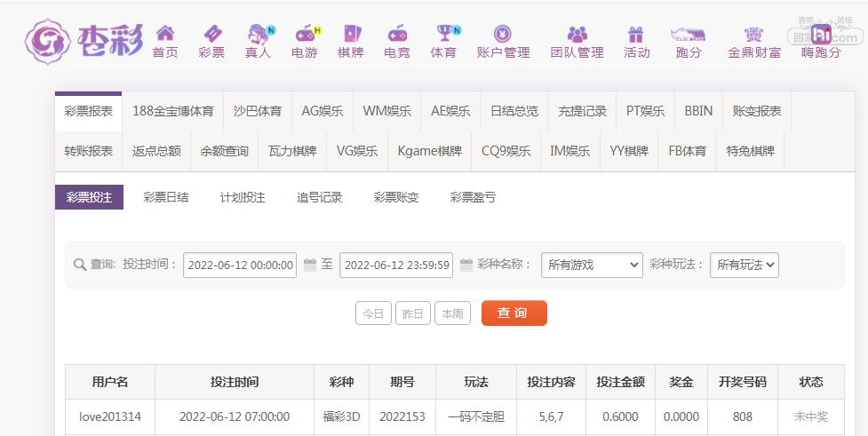Image resolution: width=868 pixels, height=436 pixels.
Task: Click the 今日 quick filter button
Action: click(373, 313)
